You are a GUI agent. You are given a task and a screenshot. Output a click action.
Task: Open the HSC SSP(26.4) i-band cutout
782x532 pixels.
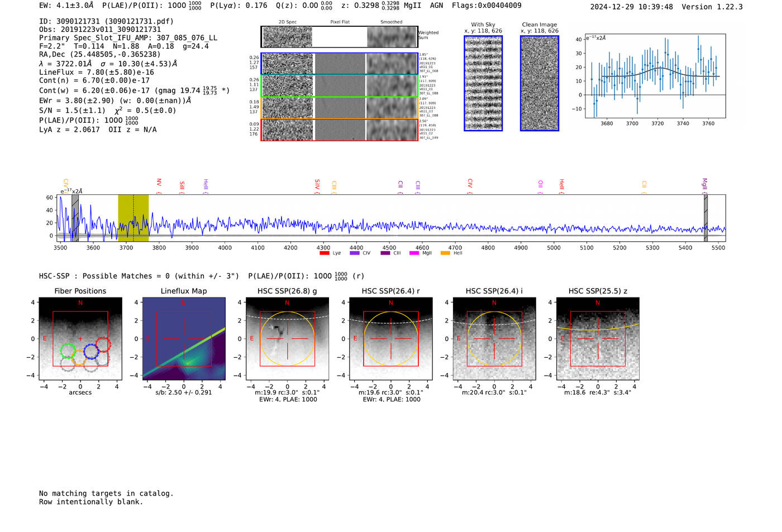494,339
